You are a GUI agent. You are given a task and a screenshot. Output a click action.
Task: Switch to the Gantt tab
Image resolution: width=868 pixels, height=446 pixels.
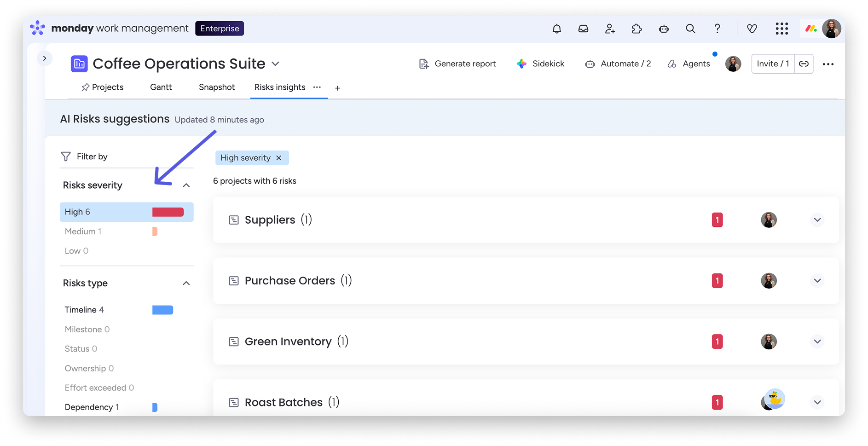click(161, 87)
